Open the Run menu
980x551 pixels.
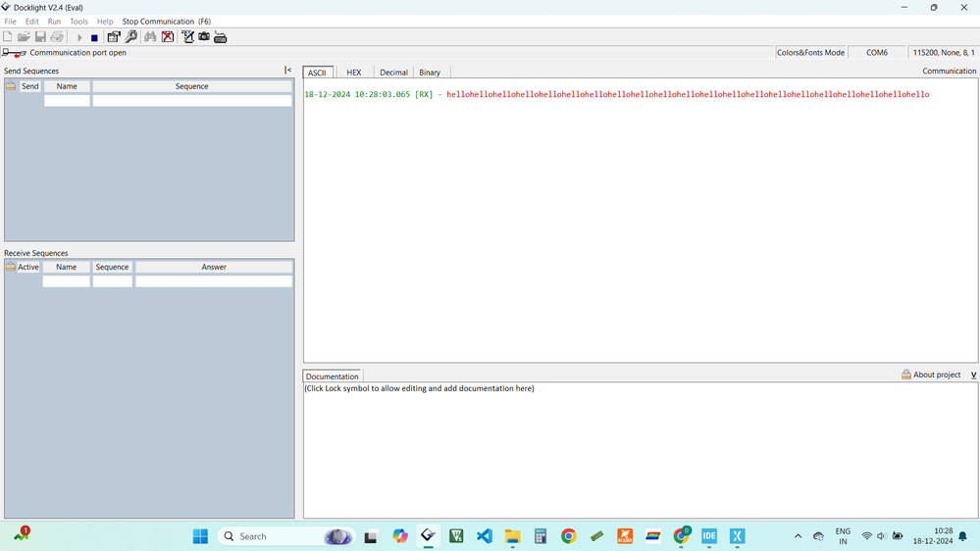[54, 22]
